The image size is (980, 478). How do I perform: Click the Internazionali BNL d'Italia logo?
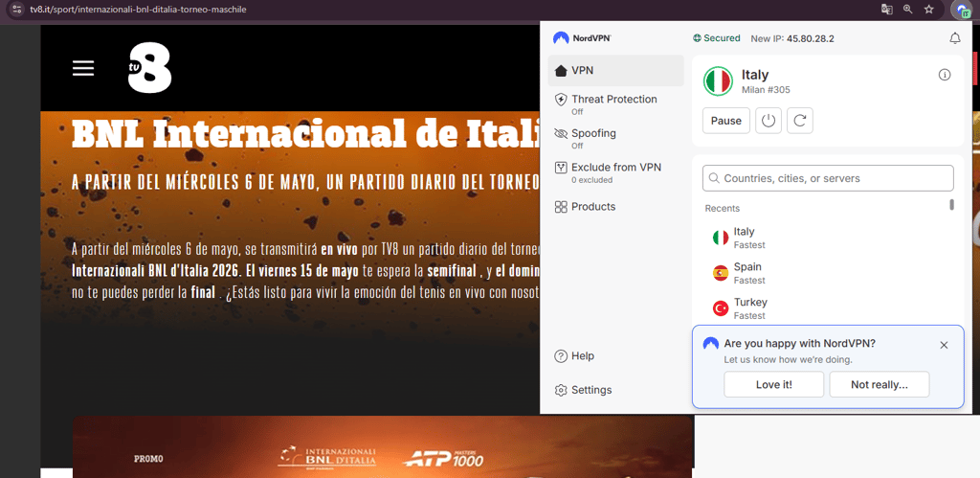pos(327,457)
